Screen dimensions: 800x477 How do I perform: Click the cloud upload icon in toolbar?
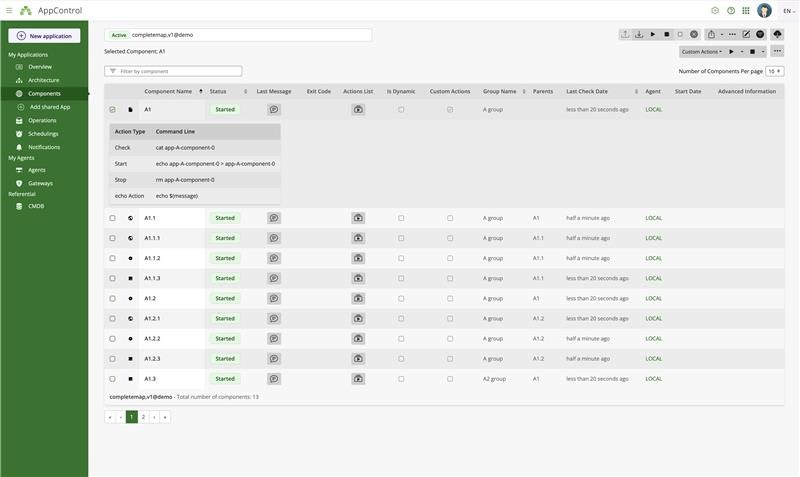point(777,34)
